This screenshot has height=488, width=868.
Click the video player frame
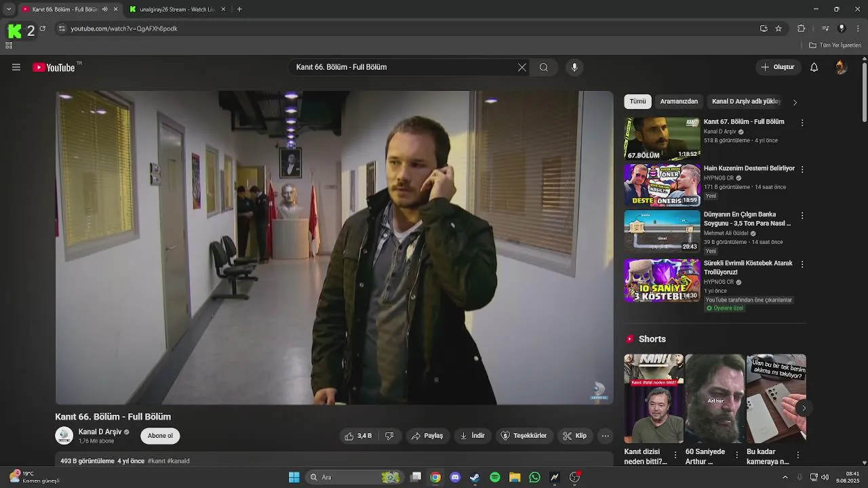pyautogui.click(x=334, y=247)
